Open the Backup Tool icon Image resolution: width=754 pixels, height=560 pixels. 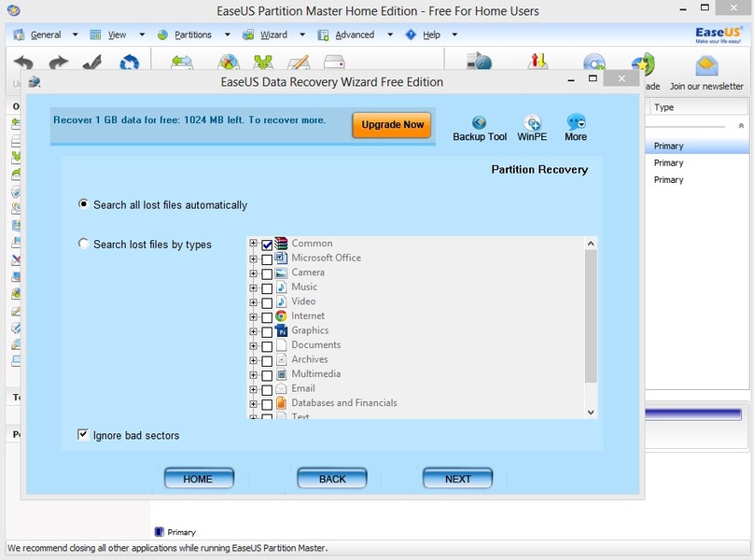480,123
